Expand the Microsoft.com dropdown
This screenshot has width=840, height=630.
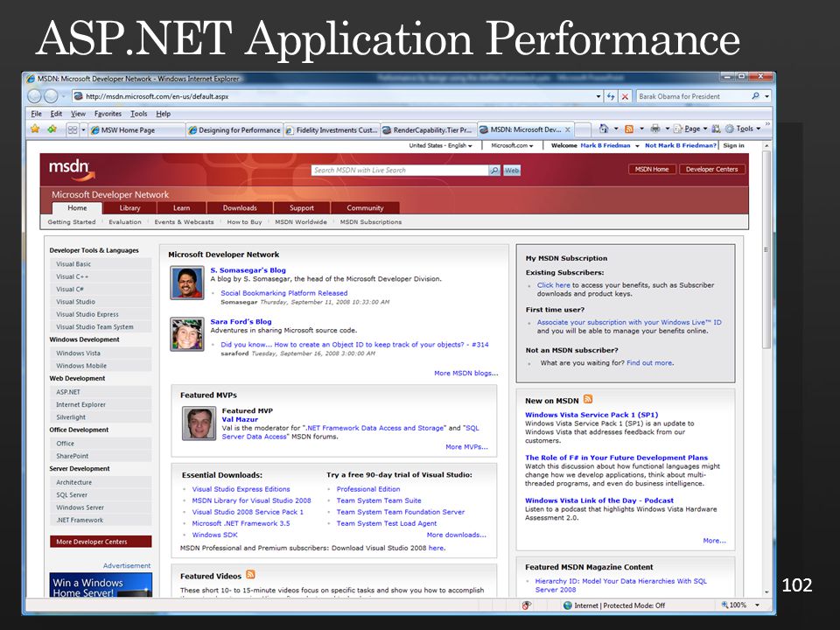click(512, 145)
